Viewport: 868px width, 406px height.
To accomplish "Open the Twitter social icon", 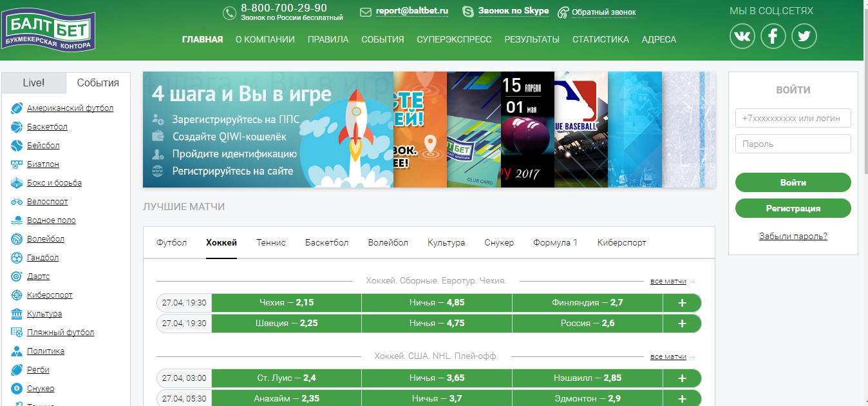I will (804, 36).
